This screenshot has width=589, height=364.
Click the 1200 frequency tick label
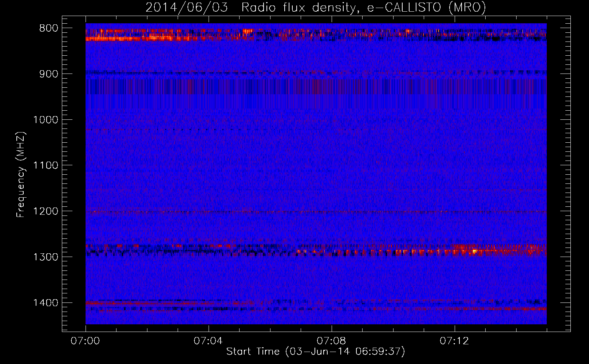[x=46, y=211]
